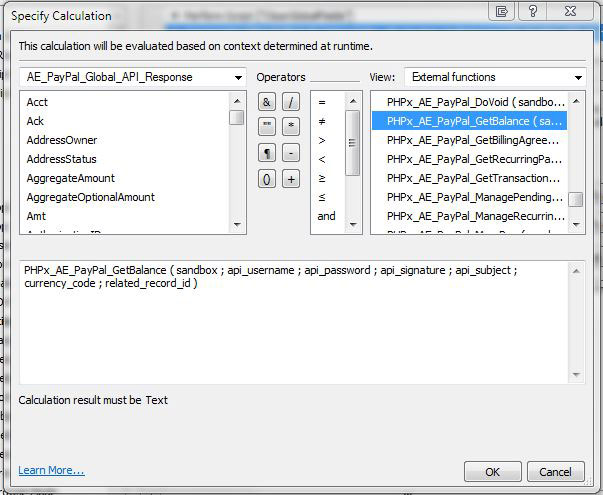Click the title bar window options icon

(501, 11)
